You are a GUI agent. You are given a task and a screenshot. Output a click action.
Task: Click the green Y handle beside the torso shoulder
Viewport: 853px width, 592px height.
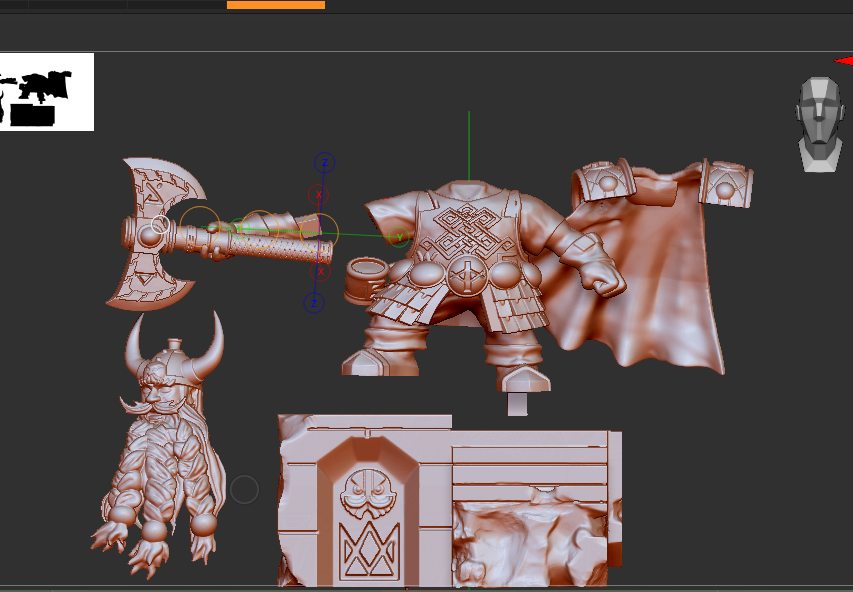tap(400, 237)
